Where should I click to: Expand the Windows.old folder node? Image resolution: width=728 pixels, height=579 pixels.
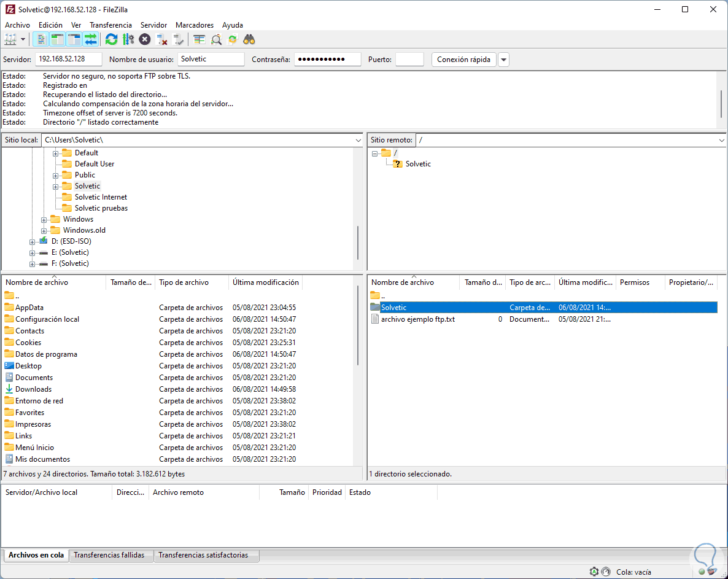coord(44,231)
